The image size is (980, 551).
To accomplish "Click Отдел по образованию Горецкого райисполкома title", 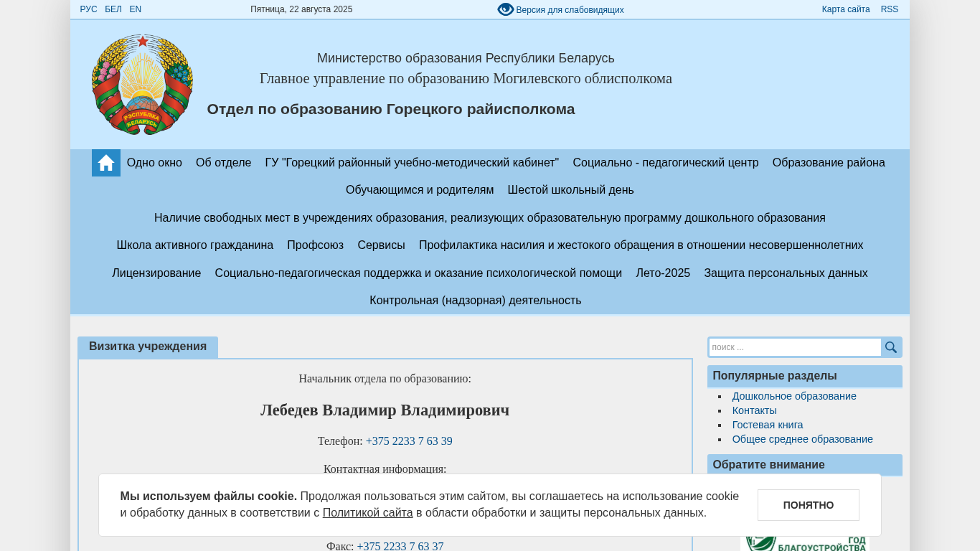I will pos(391,109).
